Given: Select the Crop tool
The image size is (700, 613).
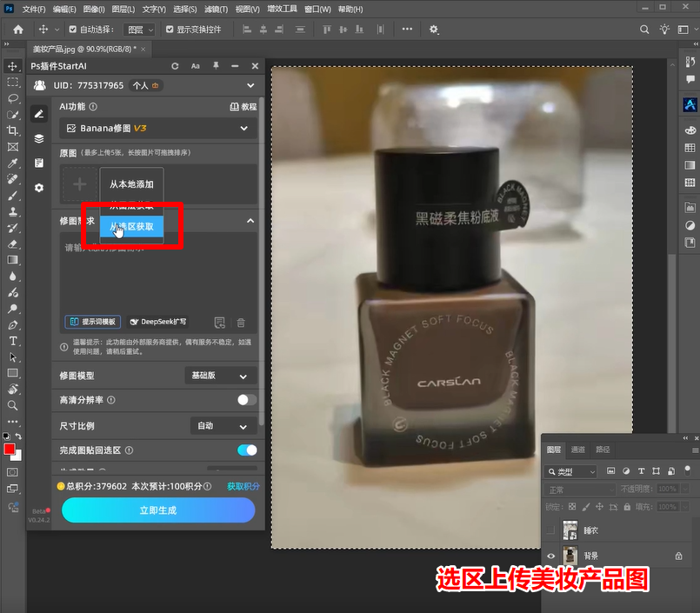Looking at the screenshot, I should (12, 130).
